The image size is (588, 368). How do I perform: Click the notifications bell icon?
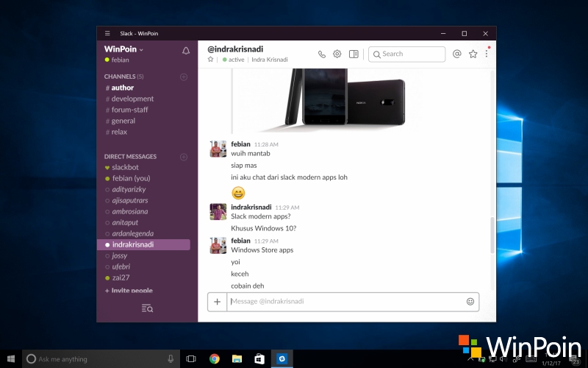tap(186, 51)
